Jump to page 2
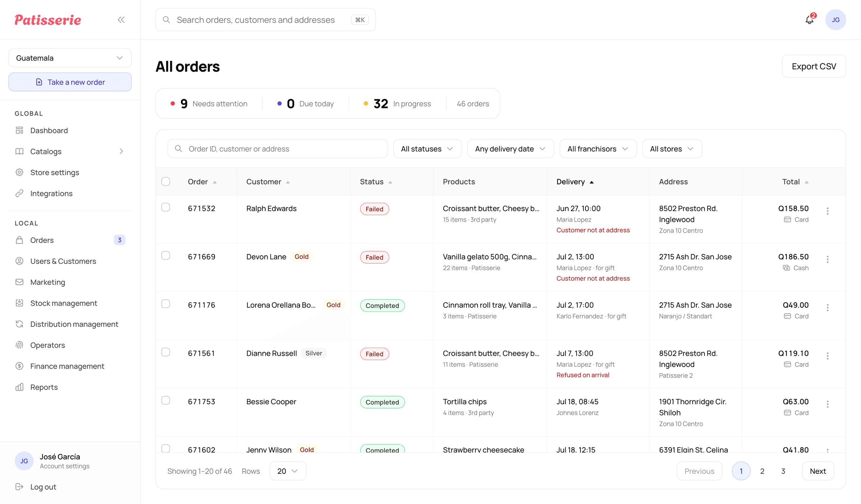Viewport: 861px width, 504px height. [x=762, y=471]
